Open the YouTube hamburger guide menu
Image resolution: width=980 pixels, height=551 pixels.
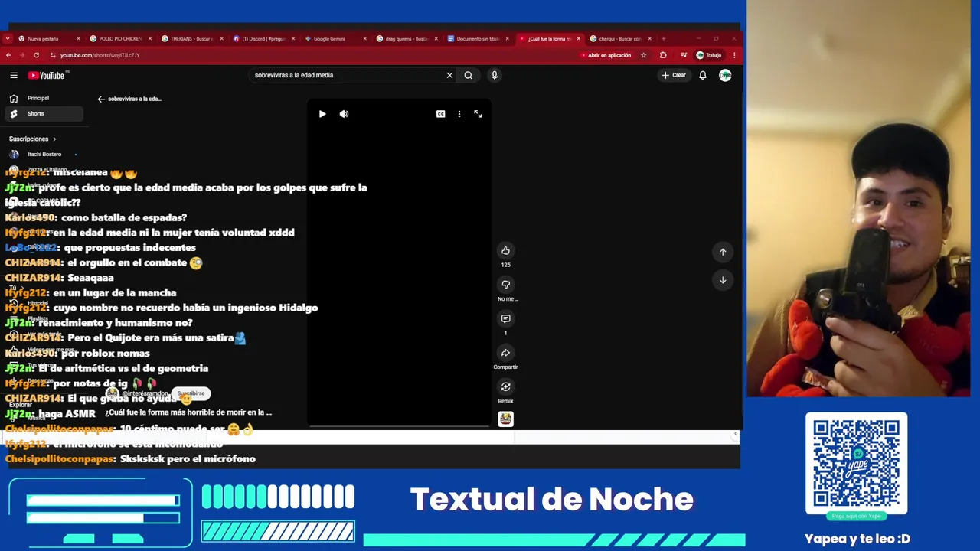(x=14, y=75)
